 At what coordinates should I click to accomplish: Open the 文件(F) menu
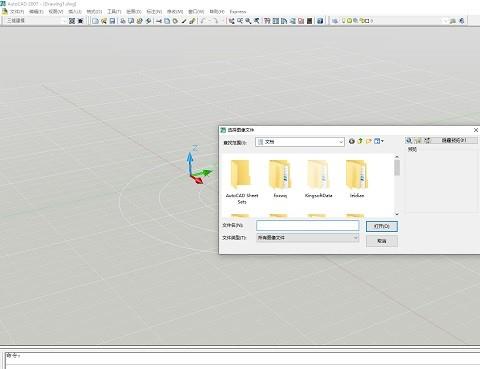(x=17, y=12)
